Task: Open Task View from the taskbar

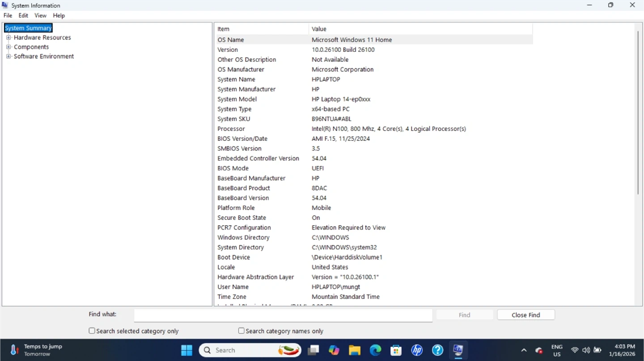Action: pyautogui.click(x=313, y=350)
